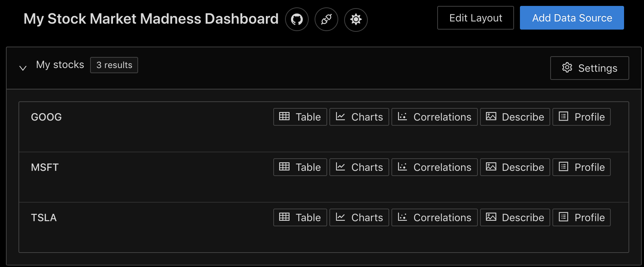Viewport: 644px width, 267px height.
Task: Show Charts for MSFT
Action: click(359, 167)
